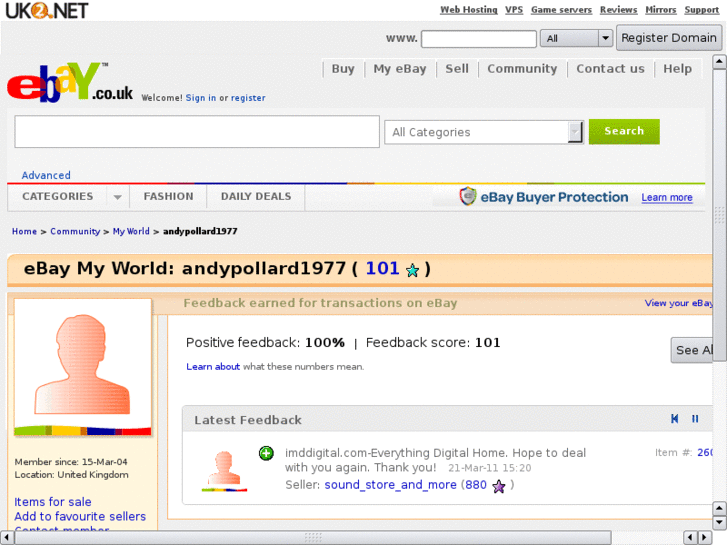Viewport: 727px width, 545px height.
Task: Click the View your eBay link
Action: tap(679, 303)
